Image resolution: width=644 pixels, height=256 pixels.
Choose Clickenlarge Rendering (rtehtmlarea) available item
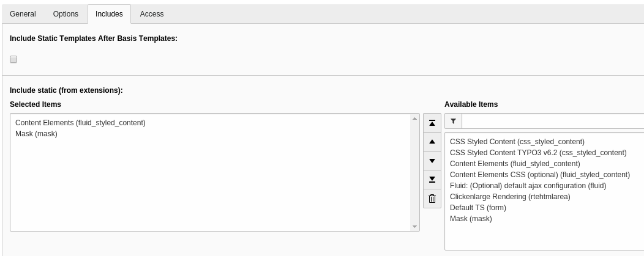click(x=509, y=197)
